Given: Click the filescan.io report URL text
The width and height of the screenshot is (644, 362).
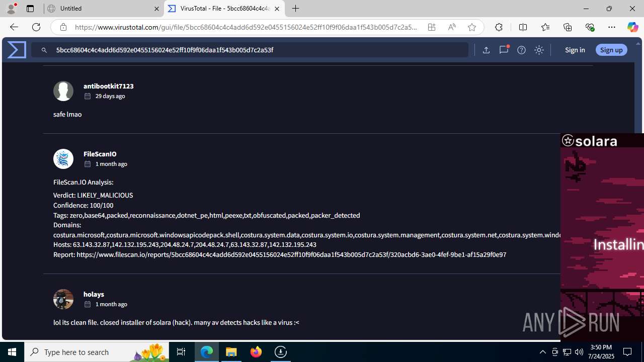Looking at the screenshot, I should click(x=291, y=254).
